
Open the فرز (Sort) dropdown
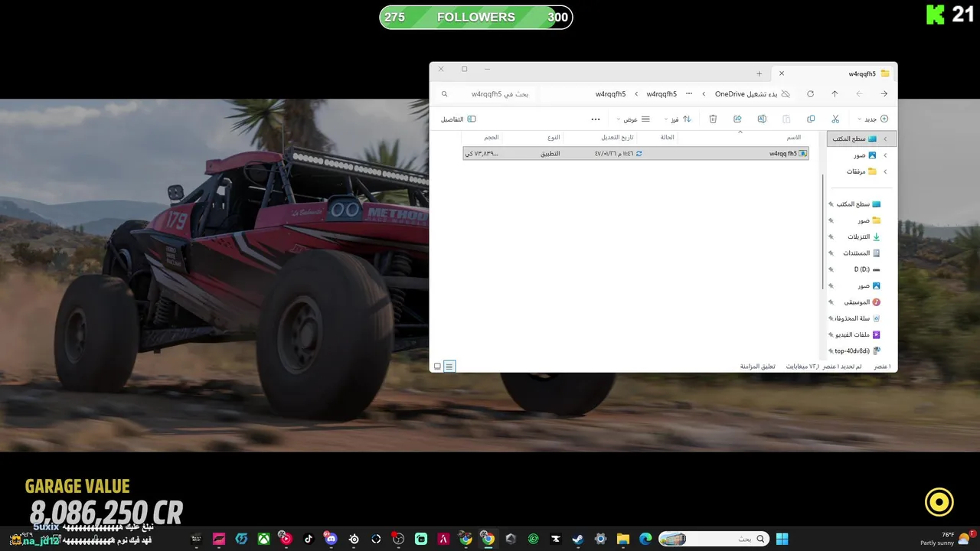click(677, 119)
